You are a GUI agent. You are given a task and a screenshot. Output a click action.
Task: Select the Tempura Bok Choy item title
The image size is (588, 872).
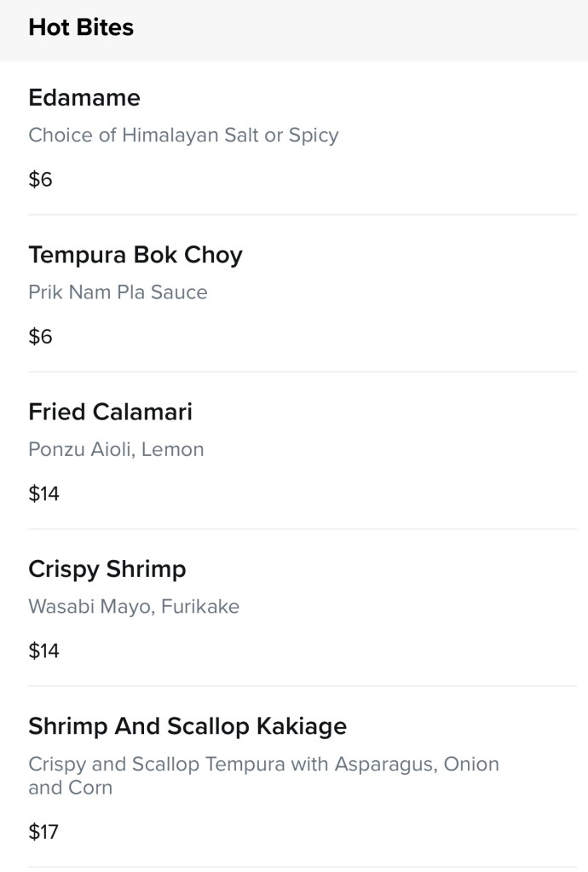point(135,255)
